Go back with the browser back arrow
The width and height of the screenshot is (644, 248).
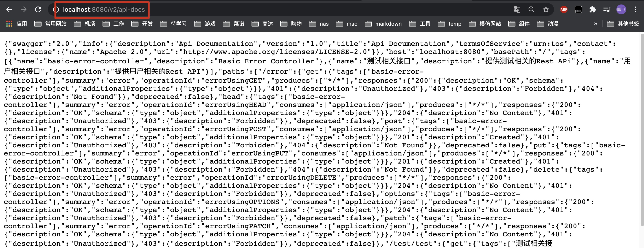coord(9,9)
